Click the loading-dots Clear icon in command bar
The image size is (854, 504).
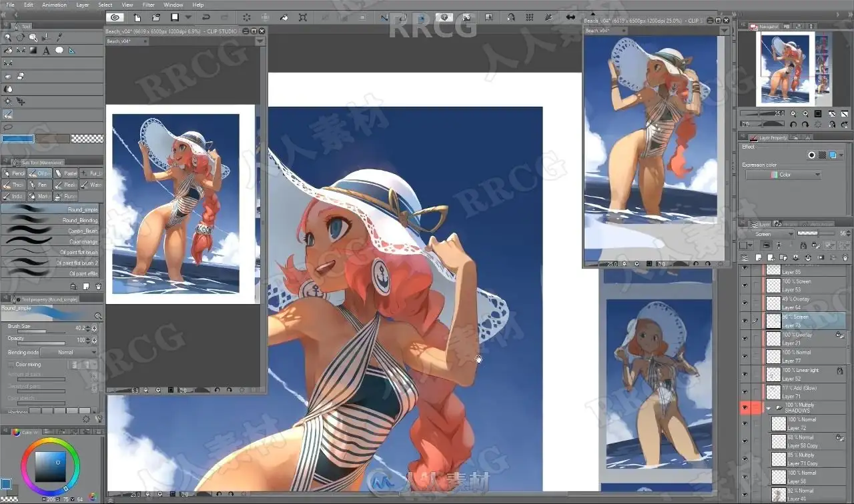[247, 17]
